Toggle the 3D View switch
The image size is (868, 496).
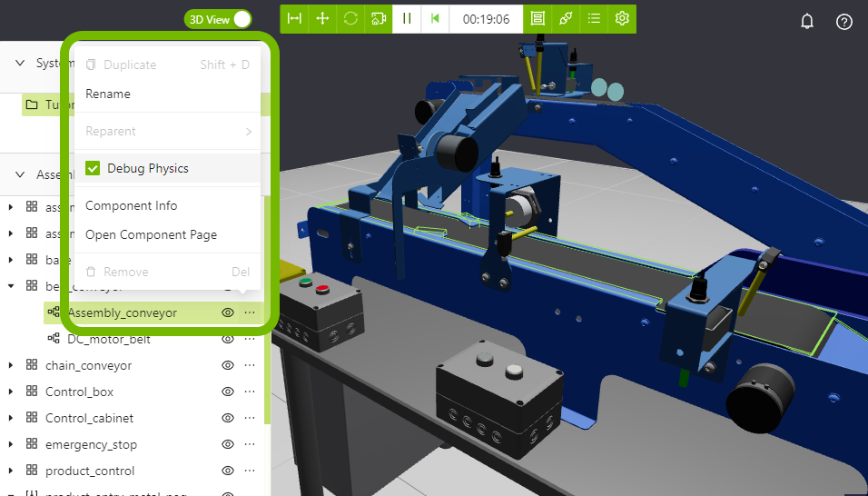(x=241, y=19)
